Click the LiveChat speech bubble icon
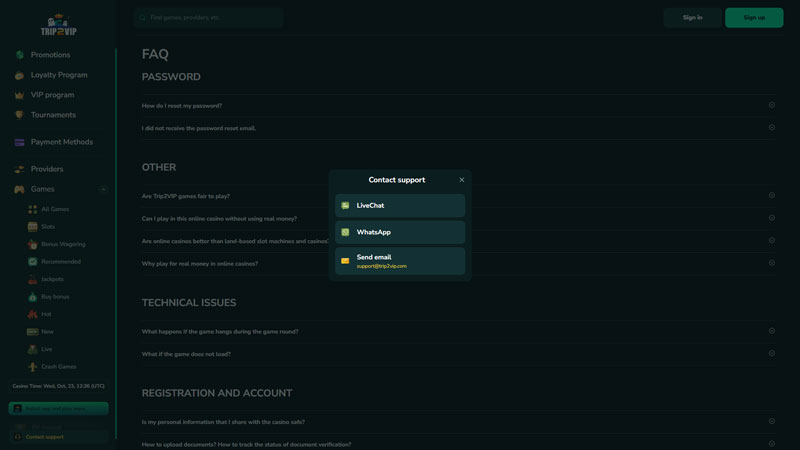 click(x=345, y=206)
